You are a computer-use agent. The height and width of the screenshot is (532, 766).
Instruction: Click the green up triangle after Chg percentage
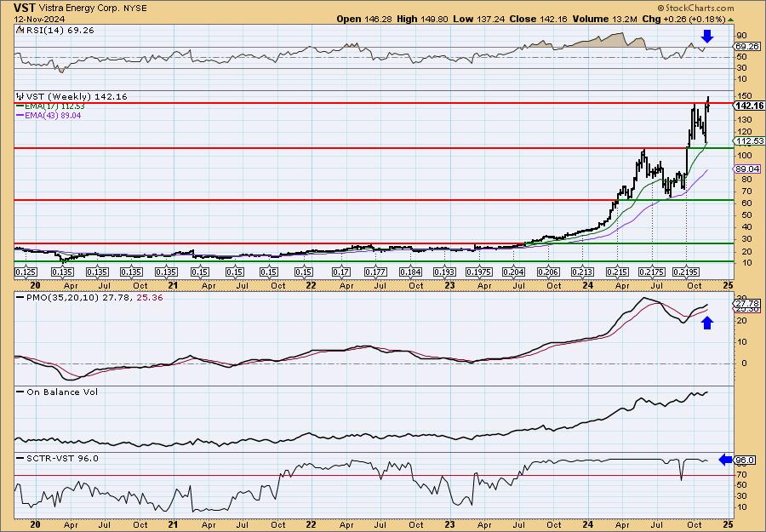[x=730, y=19]
